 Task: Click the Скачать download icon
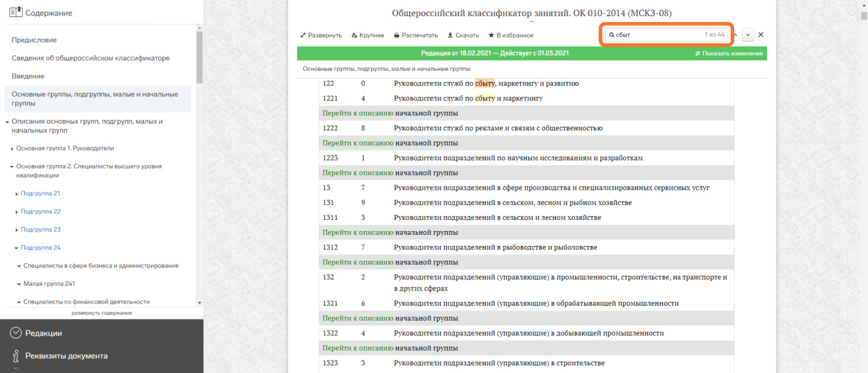[x=450, y=35]
